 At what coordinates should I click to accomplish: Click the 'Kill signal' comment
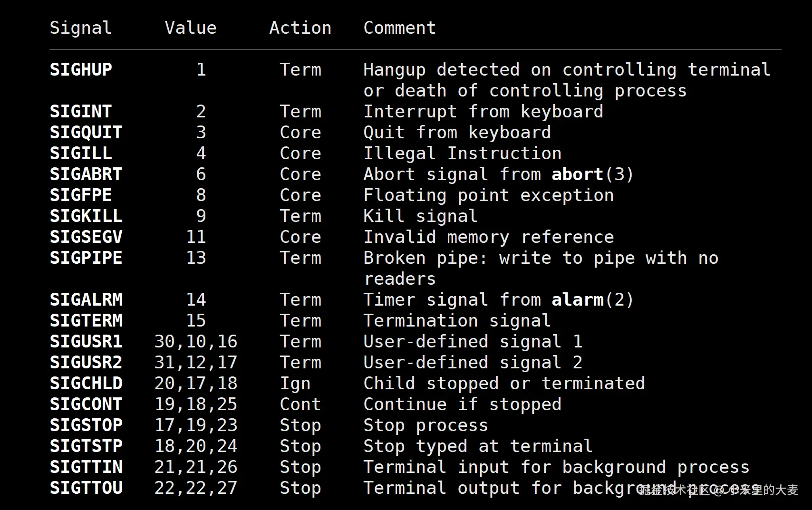(x=421, y=216)
